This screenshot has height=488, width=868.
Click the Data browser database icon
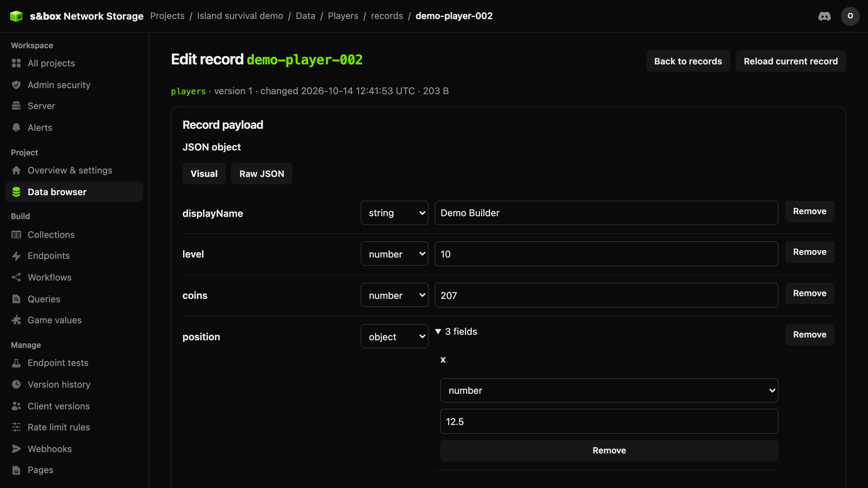(x=16, y=192)
